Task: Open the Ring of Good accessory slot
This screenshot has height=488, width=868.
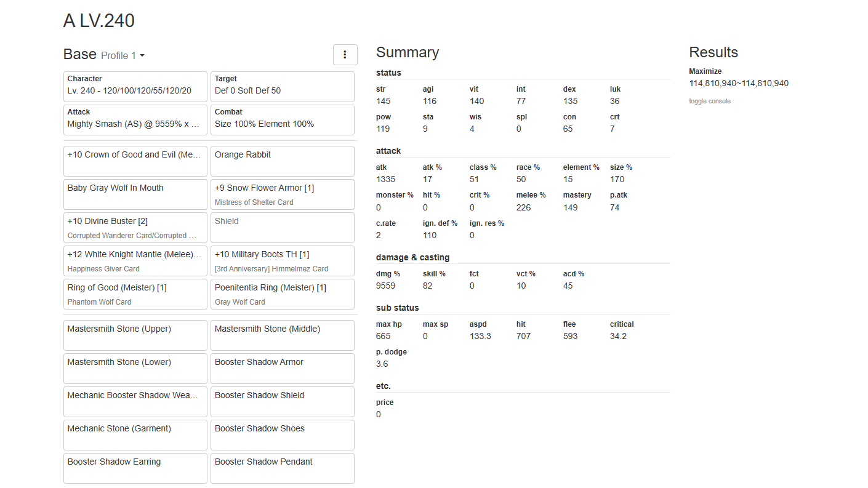Action: coord(135,294)
